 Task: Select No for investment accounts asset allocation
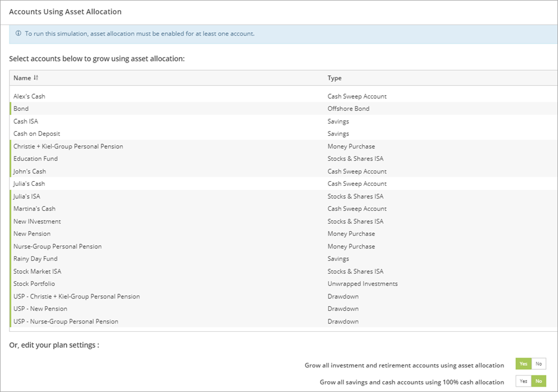click(539, 364)
